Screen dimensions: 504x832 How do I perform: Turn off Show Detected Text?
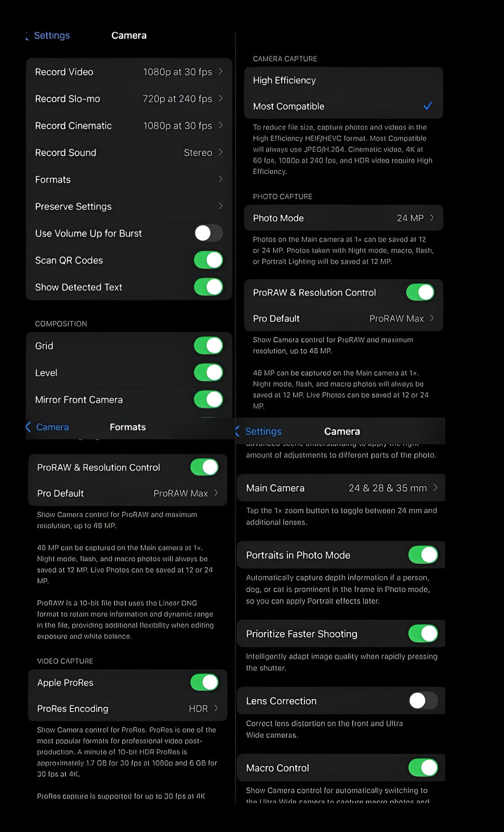click(x=208, y=287)
